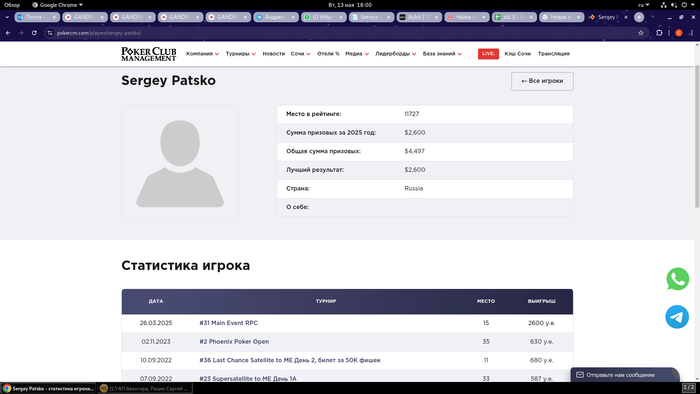The width and height of the screenshot is (700, 394).
Task: Open Трансляция in the navigation
Action: pos(554,54)
